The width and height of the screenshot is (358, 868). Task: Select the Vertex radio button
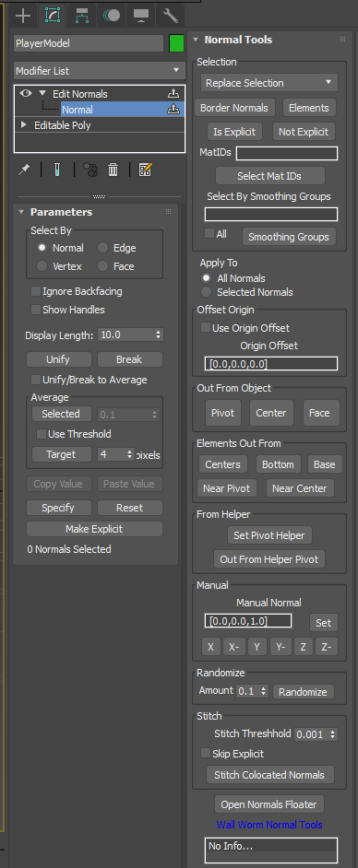point(42,266)
